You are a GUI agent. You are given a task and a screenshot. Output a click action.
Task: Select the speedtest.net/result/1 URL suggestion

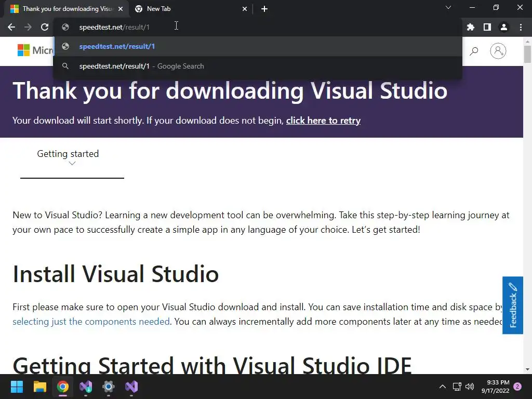coord(258,46)
